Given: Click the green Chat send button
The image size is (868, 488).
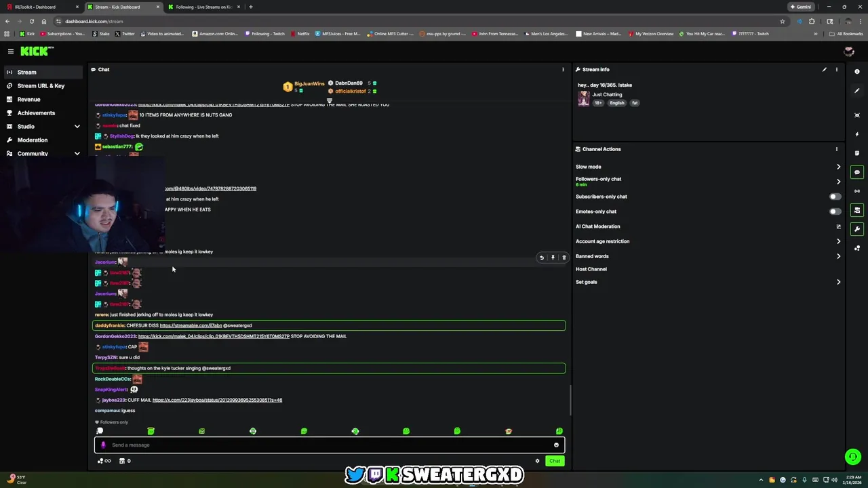Looking at the screenshot, I should pos(555,461).
